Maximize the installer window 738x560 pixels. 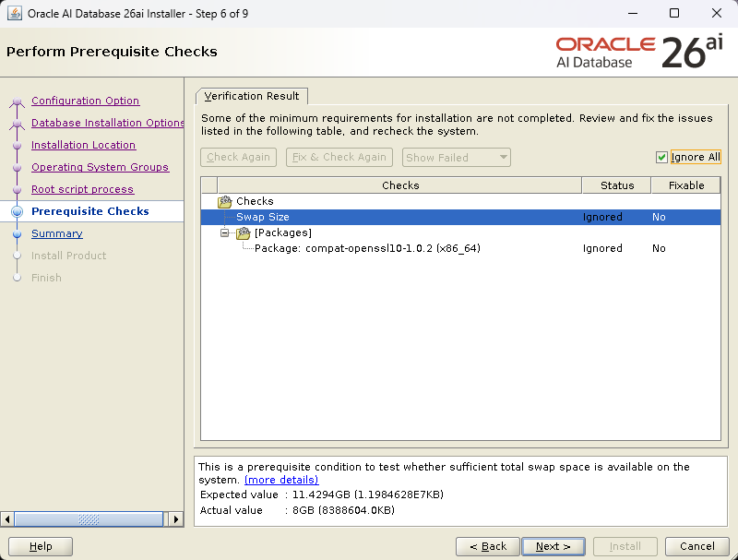point(674,13)
